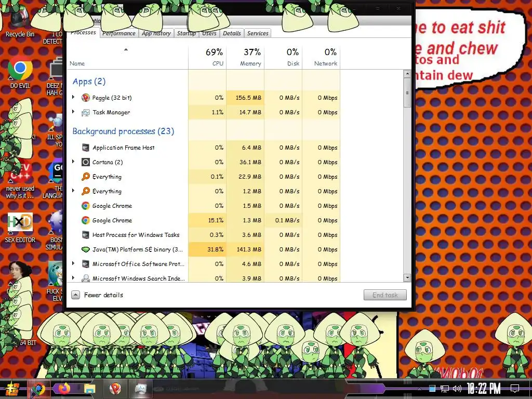Open the Services tab
This screenshot has width=532, height=399.
258,33
